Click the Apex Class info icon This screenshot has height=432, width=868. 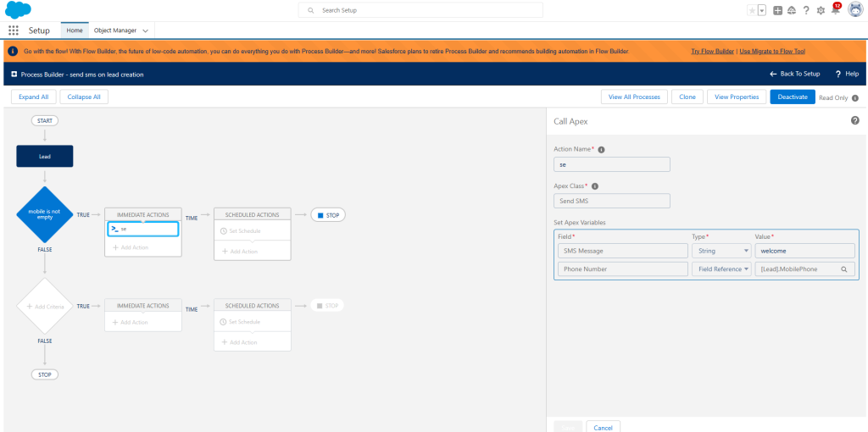click(x=595, y=186)
